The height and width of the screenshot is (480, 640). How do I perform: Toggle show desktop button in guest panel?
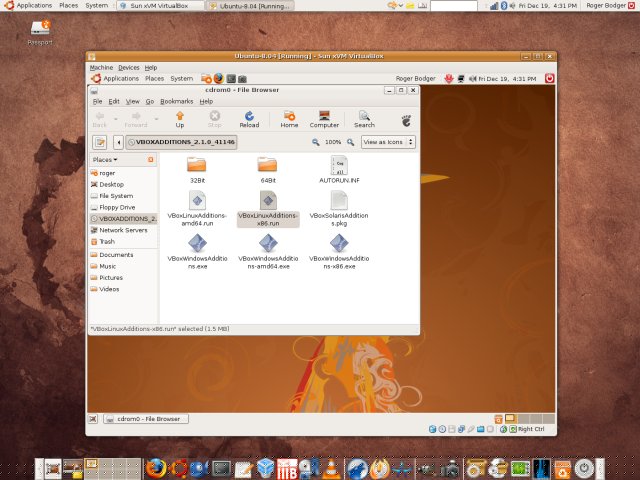[93, 419]
